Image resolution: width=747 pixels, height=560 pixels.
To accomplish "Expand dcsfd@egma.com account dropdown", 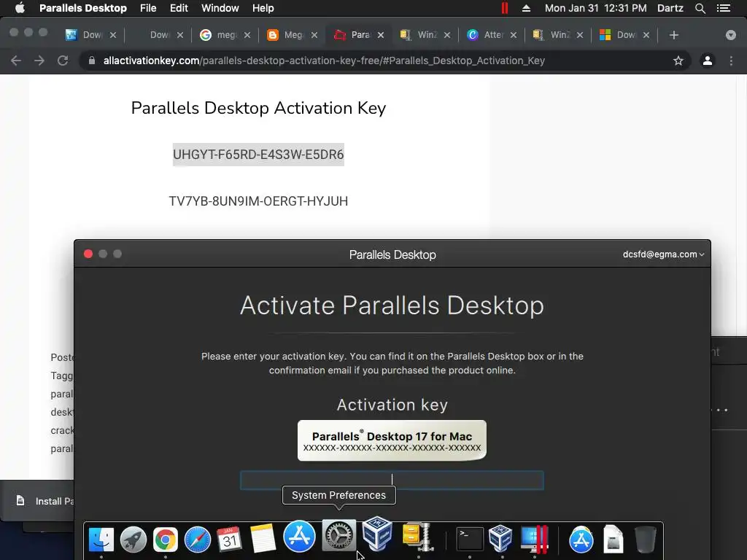I will [x=663, y=254].
